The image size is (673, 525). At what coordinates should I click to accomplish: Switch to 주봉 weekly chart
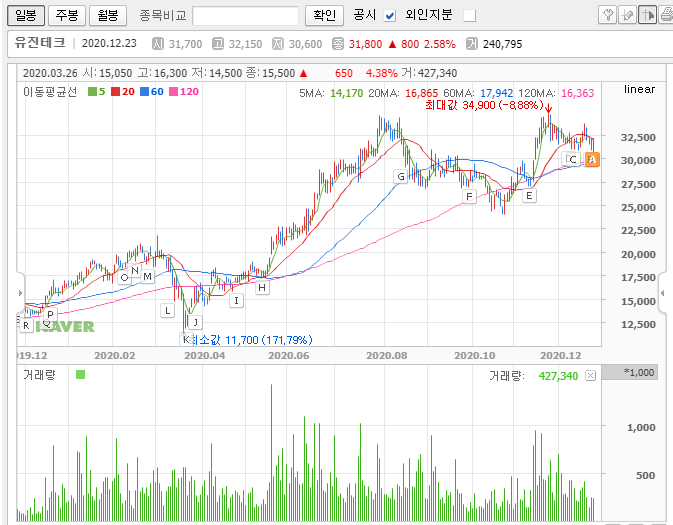point(67,16)
